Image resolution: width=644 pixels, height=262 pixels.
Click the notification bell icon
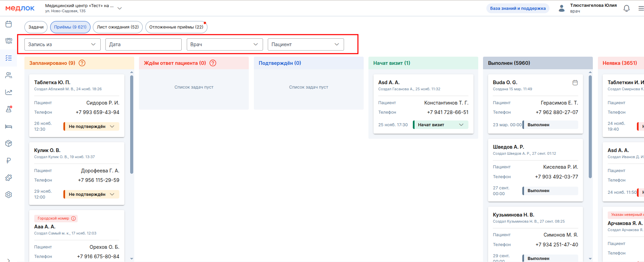pyautogui.click(x=626, y=8)
